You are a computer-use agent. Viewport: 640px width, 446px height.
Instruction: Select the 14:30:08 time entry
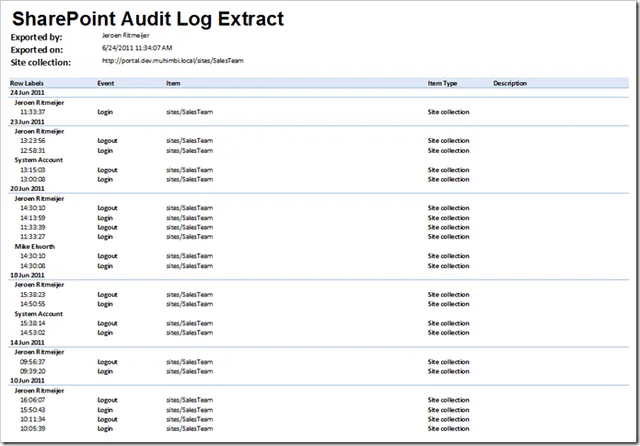(x=33, y=266)
